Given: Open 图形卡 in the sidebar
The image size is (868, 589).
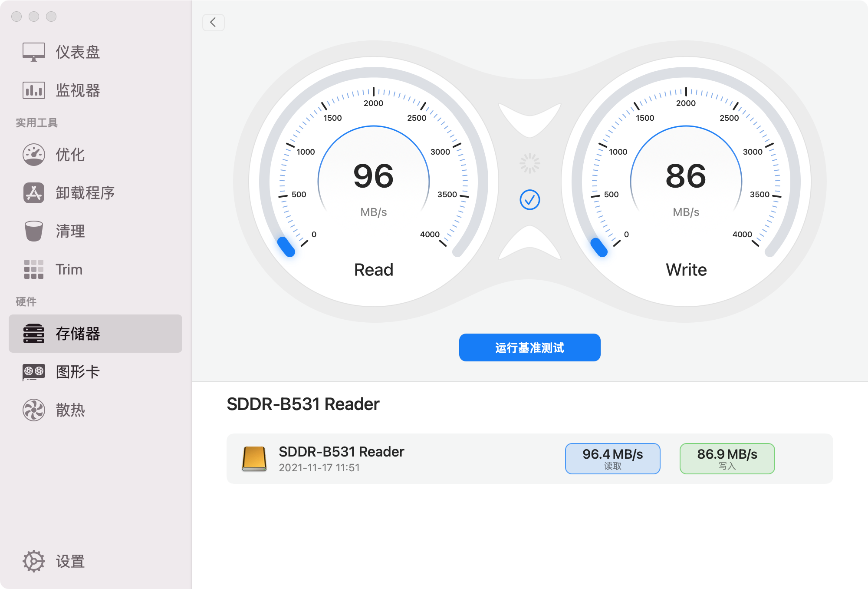Looking at the screenshot, I should 95,372.
